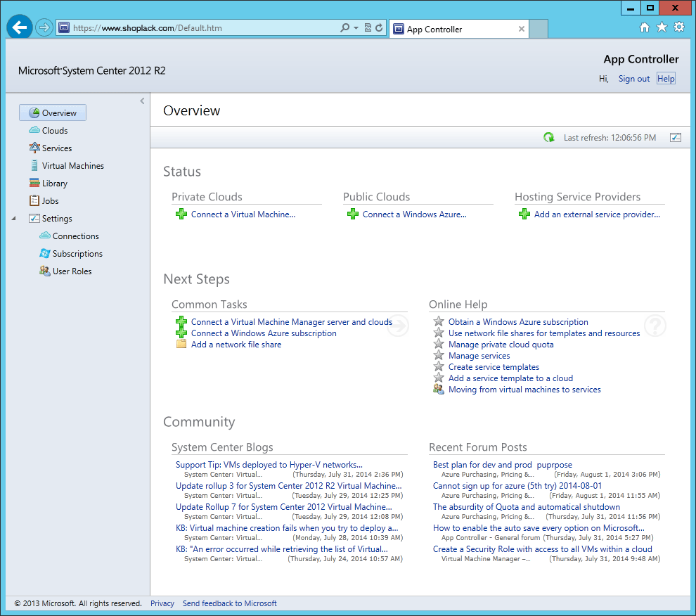
Task: Click green plus beside Add an external service provider
Action: [524, 214]
